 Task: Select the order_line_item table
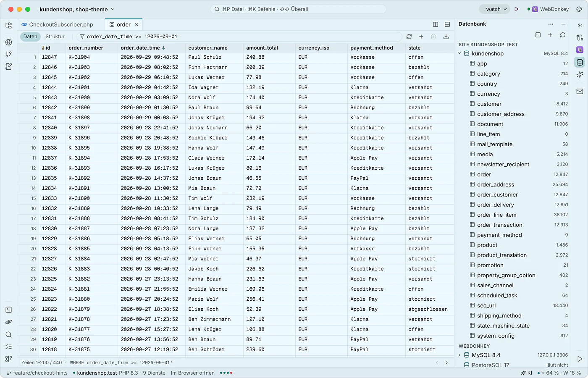496,215
